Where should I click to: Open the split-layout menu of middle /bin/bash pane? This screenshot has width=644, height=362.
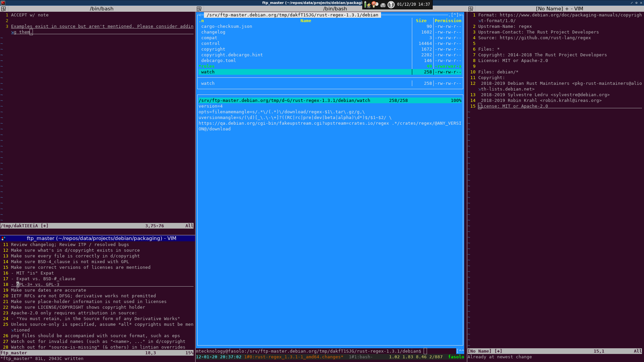(x=199, y=9)
